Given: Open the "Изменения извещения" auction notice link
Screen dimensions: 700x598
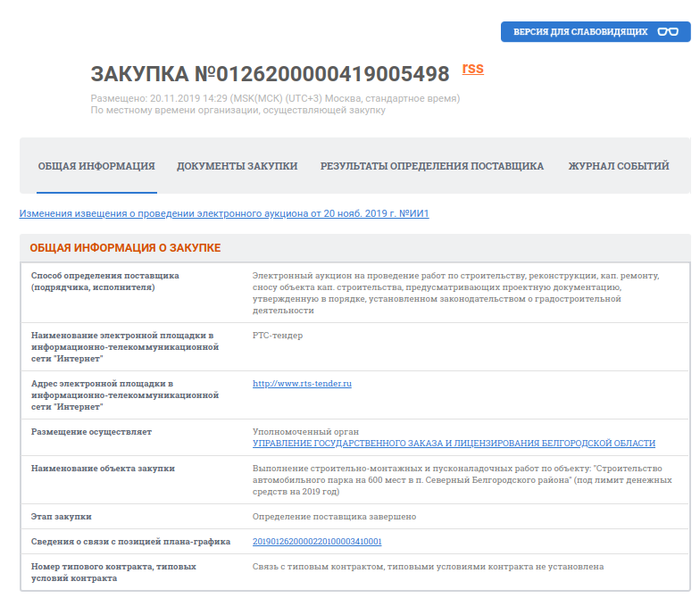Looking at the screenshot, I should (x=224, y=213).
